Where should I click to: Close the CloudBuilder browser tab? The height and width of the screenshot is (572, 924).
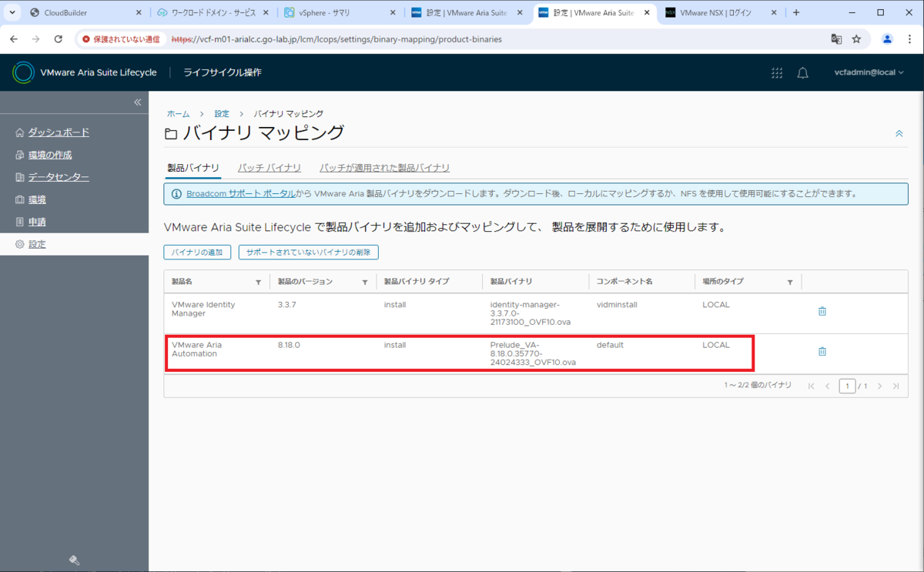(139, 12)
